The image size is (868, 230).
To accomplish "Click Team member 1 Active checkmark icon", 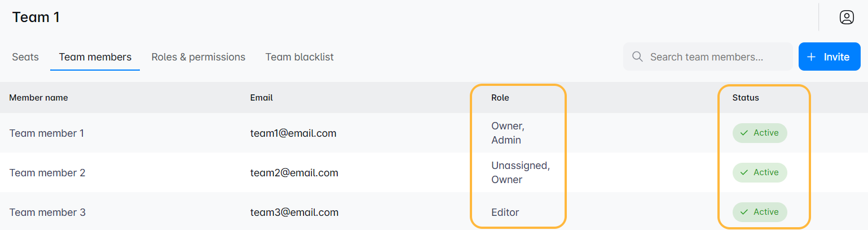I will pyautogui.click(x=744, y=133).
